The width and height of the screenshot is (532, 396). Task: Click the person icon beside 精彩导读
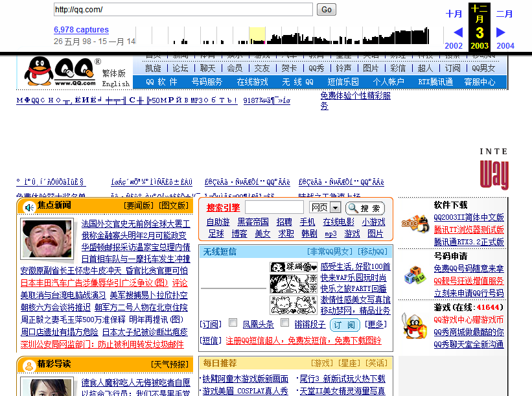(x=29, y=366)
